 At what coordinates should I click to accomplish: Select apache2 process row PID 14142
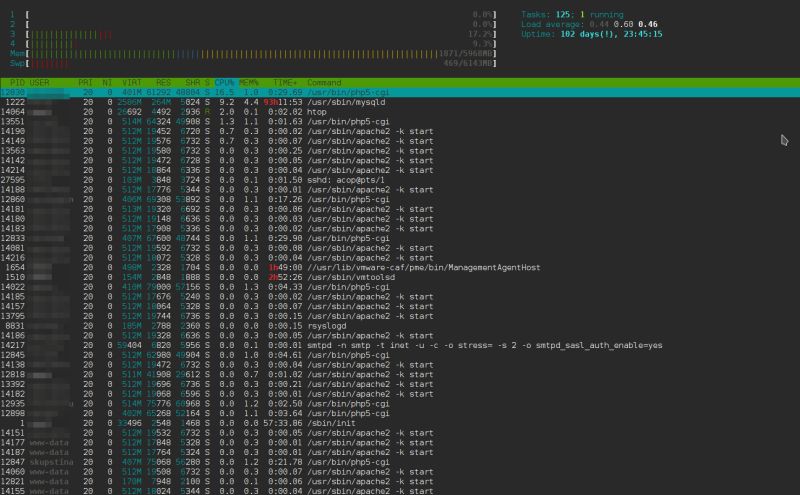pyautogui.click(x=400, y=160)
